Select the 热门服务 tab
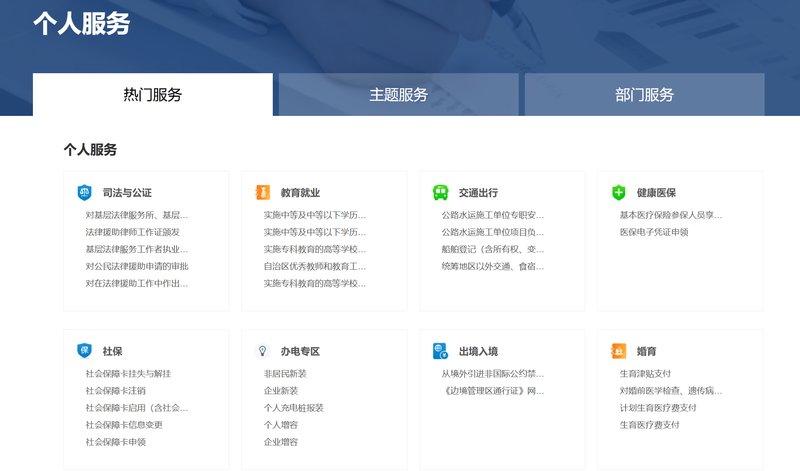Viewport: 800px width, 471px height. 152,95
